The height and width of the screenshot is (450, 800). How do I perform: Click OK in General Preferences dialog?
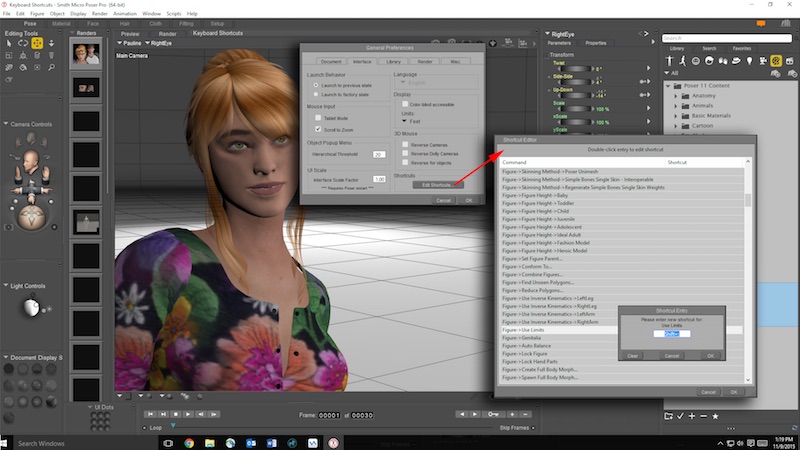[468, 200]
